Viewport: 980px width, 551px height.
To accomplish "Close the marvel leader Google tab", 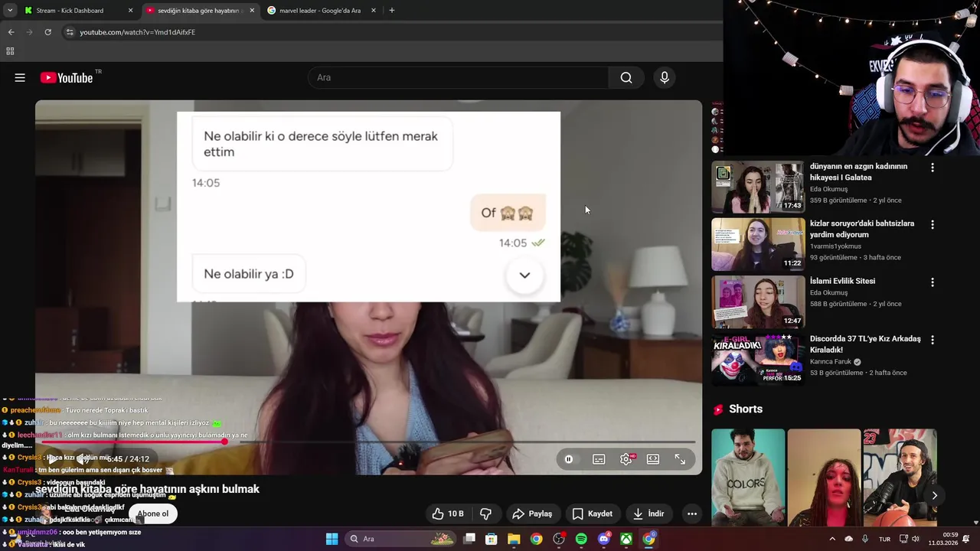I will (374, 11).
